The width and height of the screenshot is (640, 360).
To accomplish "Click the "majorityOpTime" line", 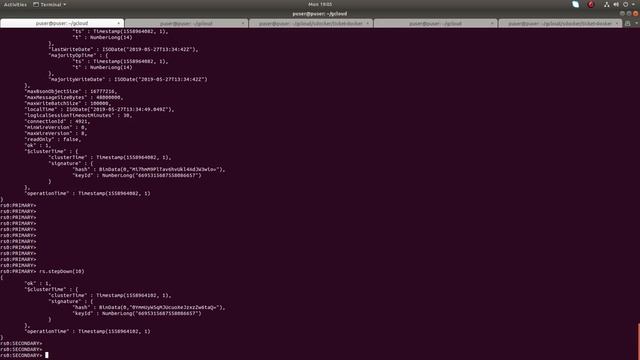I will [x=78, y=55].
